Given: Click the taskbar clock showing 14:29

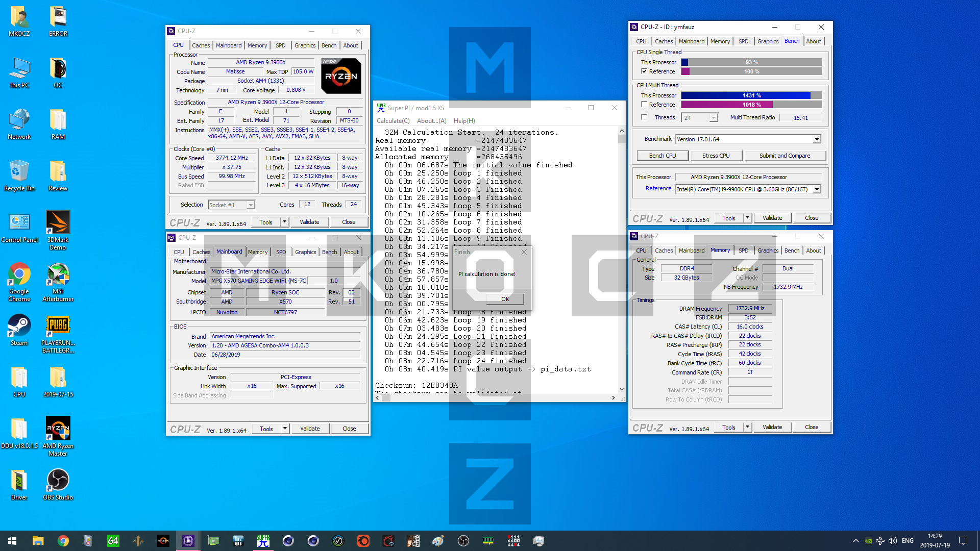Looking at the screenshot, I should (935, 541).
